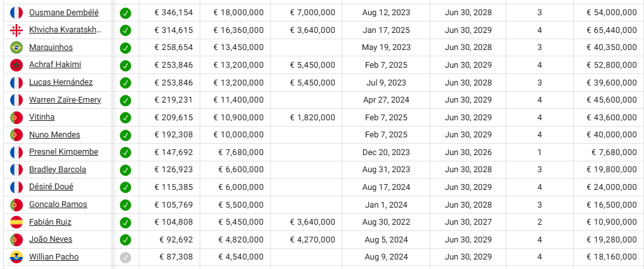644x269 pixels.
Task: Click Vitinha's € 1,820,000 bonus cell
Action: tap(312, 117)
